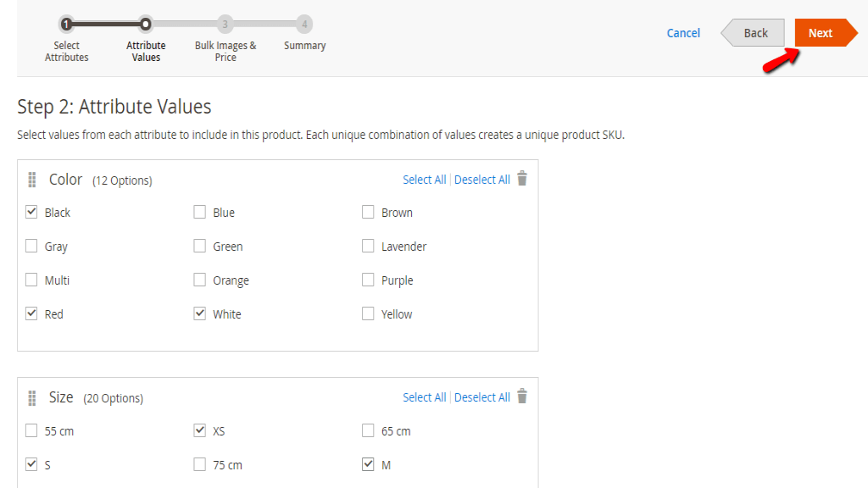868x488 pixels.
Task: Click the drag handle beside Size
Action: 31,396
